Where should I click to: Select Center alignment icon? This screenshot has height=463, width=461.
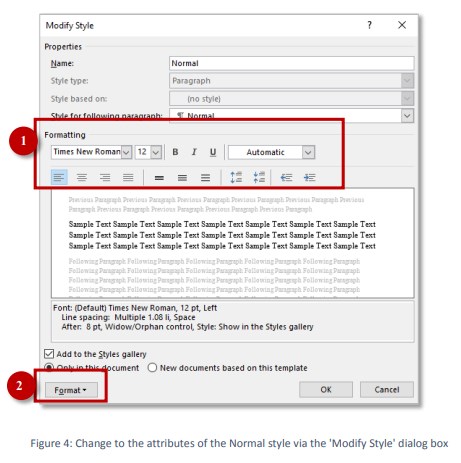(82, 177)
